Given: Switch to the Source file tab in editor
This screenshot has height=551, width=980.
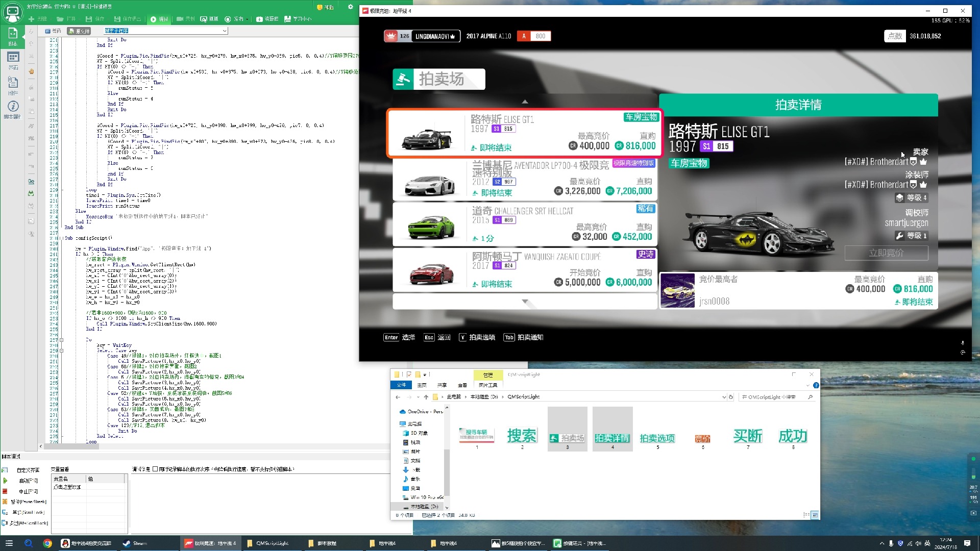Looking at the screenshot, I should (79, 31).
